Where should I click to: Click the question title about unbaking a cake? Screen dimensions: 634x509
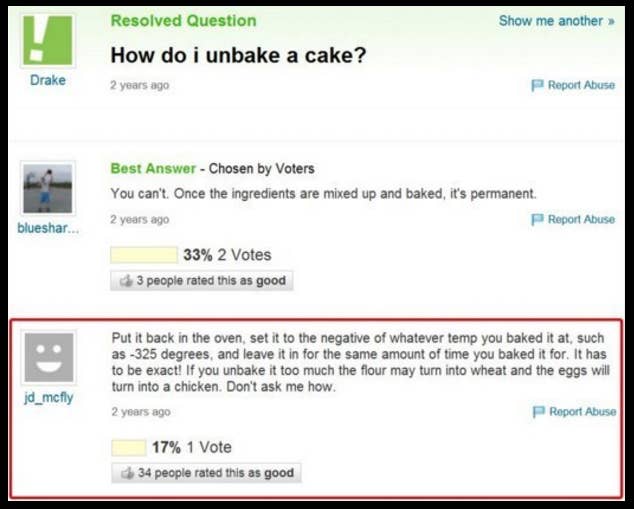[x=238, y=55]
